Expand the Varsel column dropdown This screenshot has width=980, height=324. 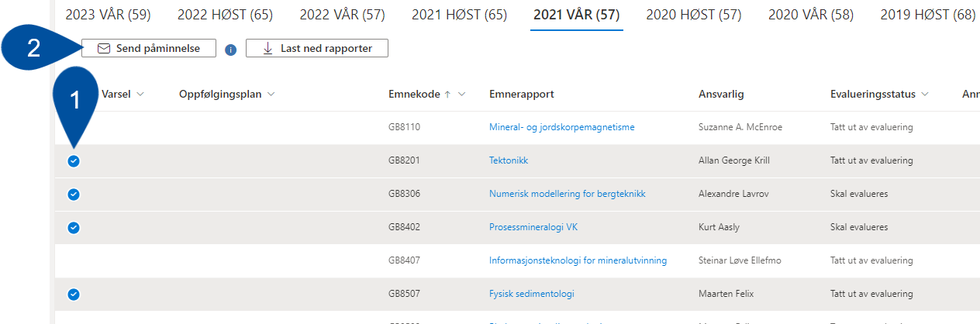(140, 95)
